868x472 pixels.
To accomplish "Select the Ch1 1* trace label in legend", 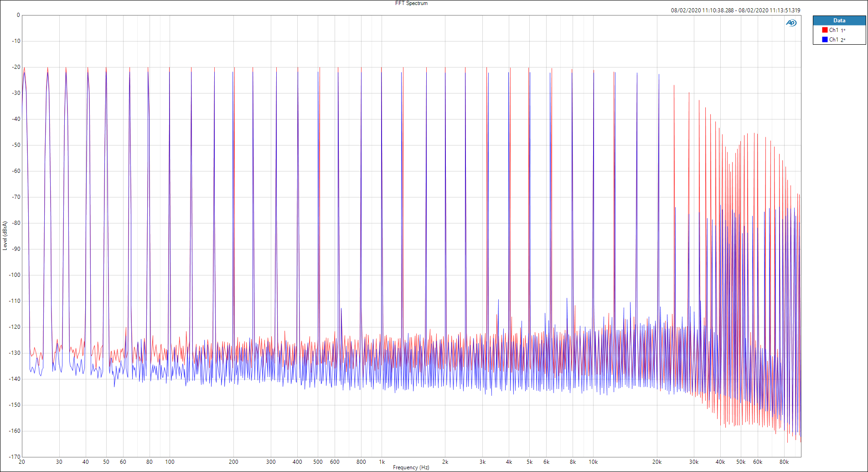I will [837, 30].
